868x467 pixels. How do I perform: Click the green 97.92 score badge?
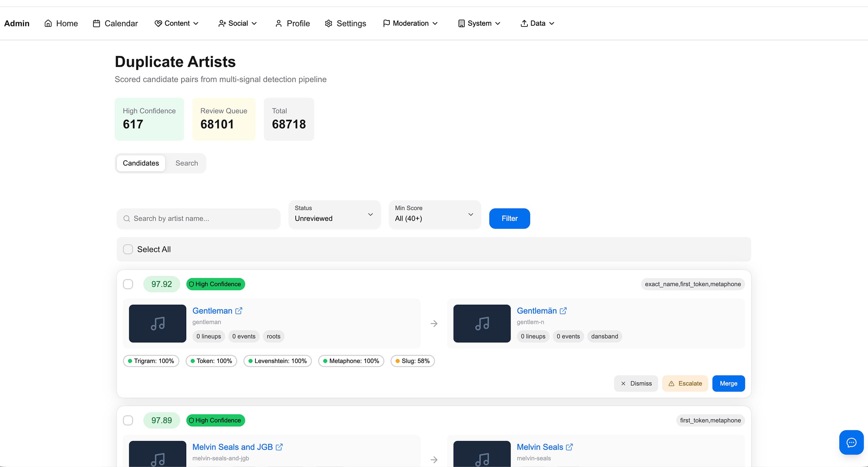pos(161,284)
